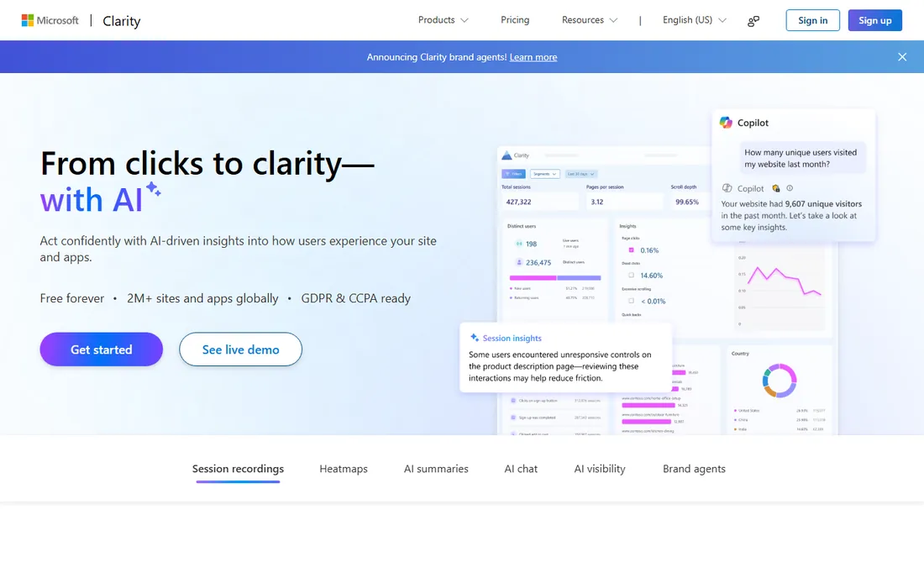Click the Microsoft logo
Viewport: 924px width, 578px height.
click(50, 21)
